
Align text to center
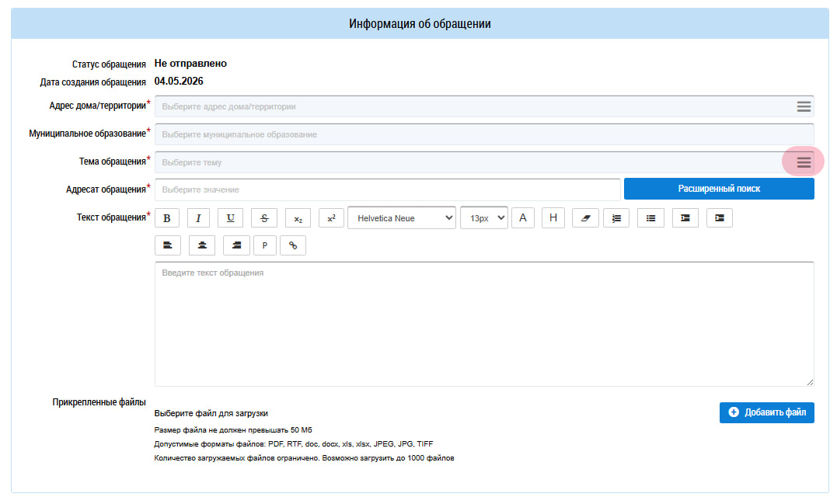coord(202,245)
